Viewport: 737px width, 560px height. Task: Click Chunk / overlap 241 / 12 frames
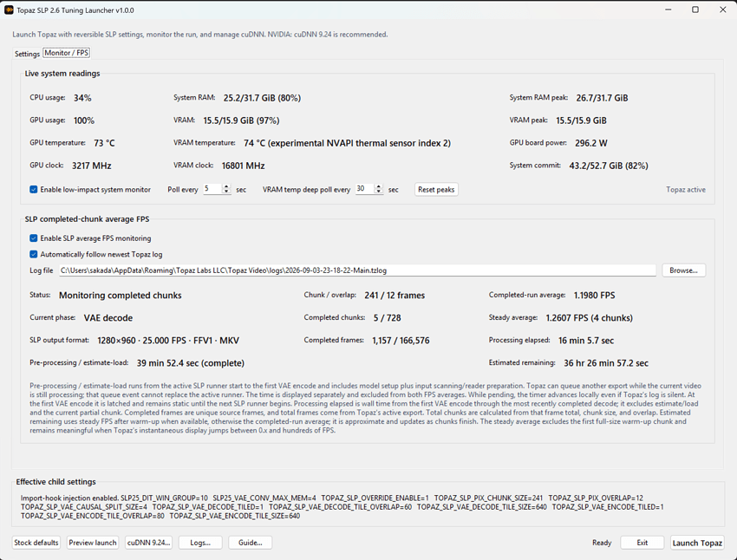click(x=395, y=296)
